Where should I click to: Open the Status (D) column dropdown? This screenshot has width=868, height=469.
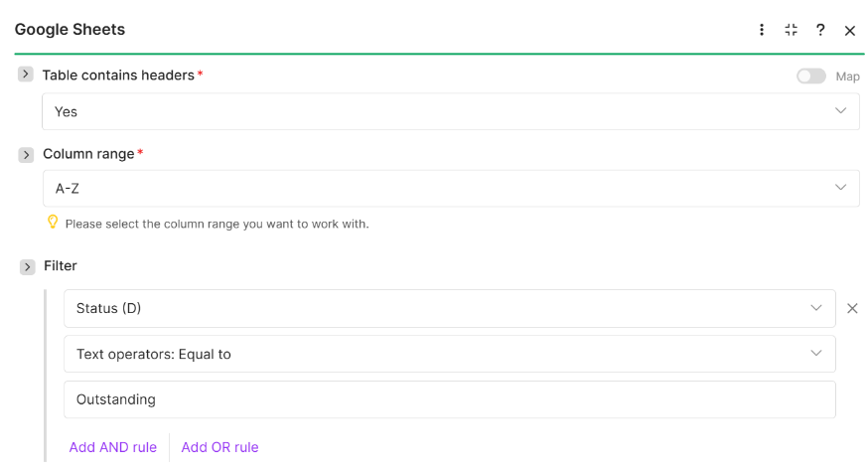coord(450,308)
